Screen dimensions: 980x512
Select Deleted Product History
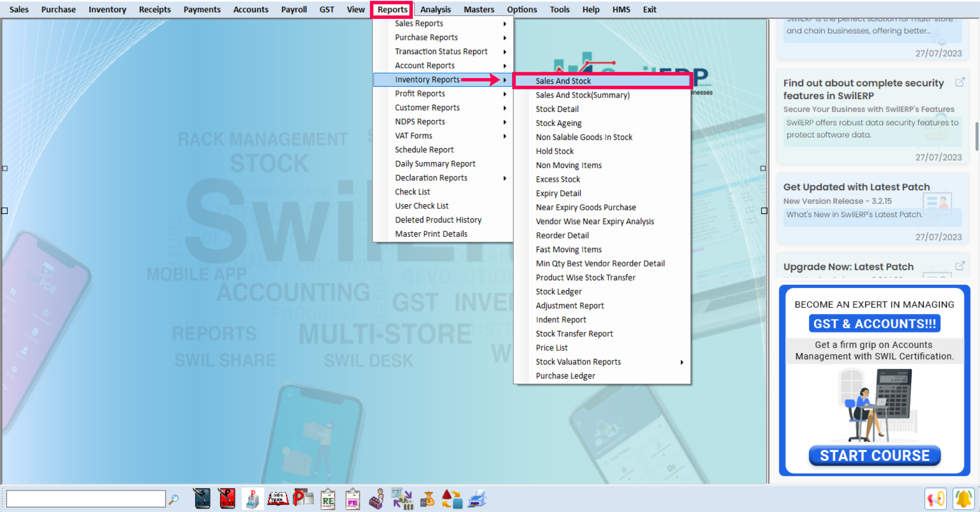[x=443, y=220]
